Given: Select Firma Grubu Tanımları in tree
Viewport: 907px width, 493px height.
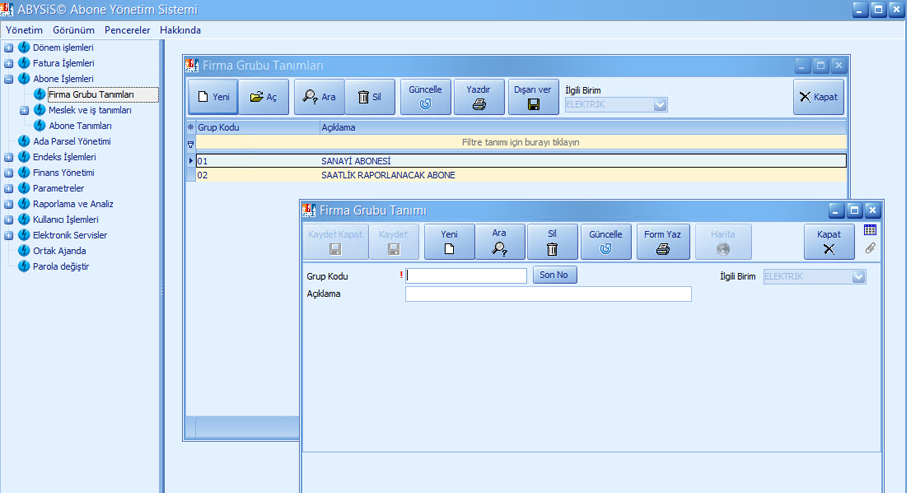Looking at the screenshot, I should click(91, 94).
